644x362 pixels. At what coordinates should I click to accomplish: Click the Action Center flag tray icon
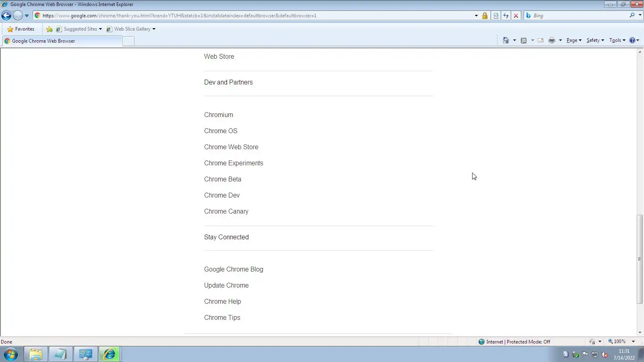click(x=585, y=354)
